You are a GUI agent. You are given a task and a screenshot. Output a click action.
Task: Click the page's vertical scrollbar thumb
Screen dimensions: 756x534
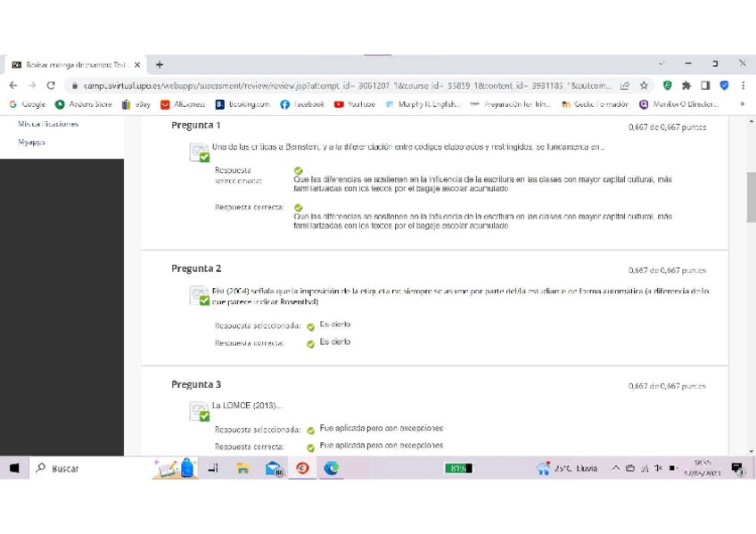point(751,196)
